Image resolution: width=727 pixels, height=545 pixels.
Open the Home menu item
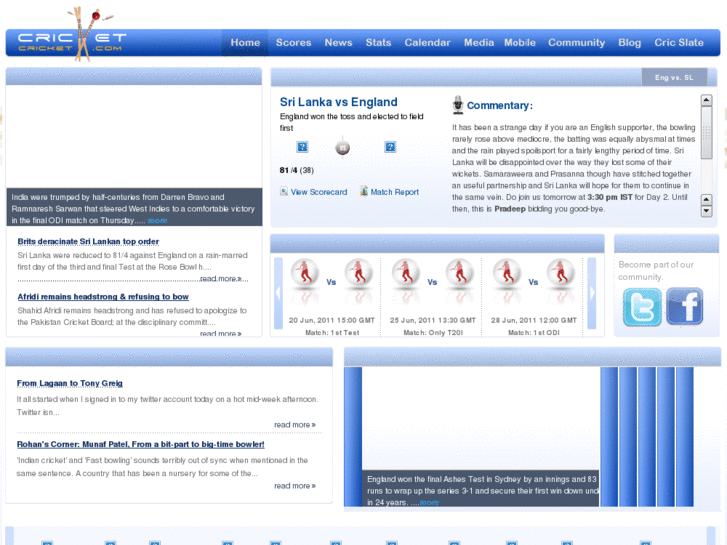tap(245, 43)
